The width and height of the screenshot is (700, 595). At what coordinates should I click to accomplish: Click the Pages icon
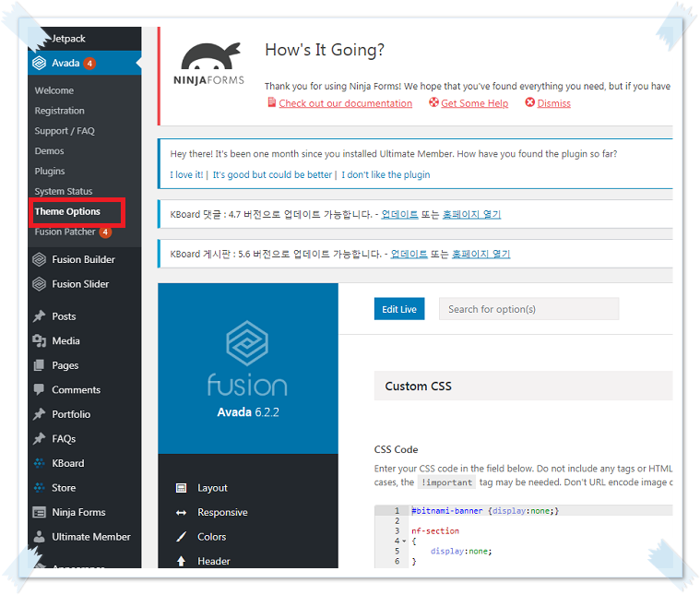pyautogui.click(x=40, y=365)
